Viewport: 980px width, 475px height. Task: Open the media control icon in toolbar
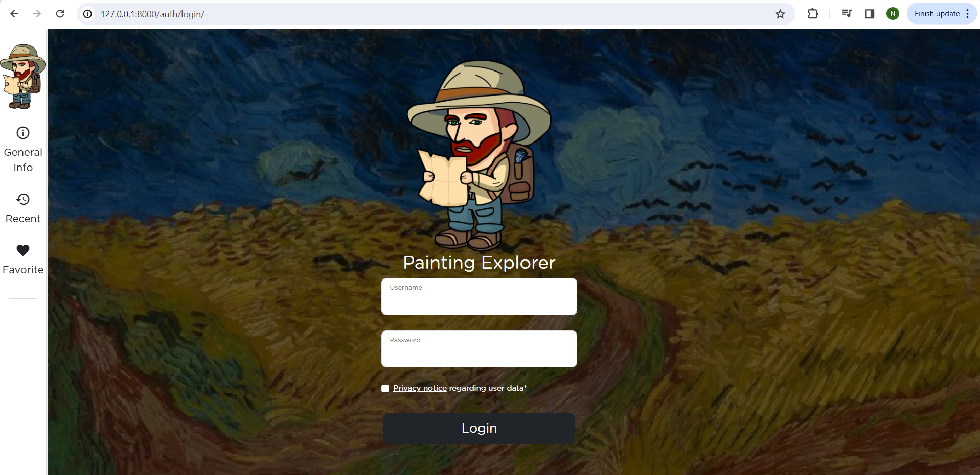click(x=847, y=14)
